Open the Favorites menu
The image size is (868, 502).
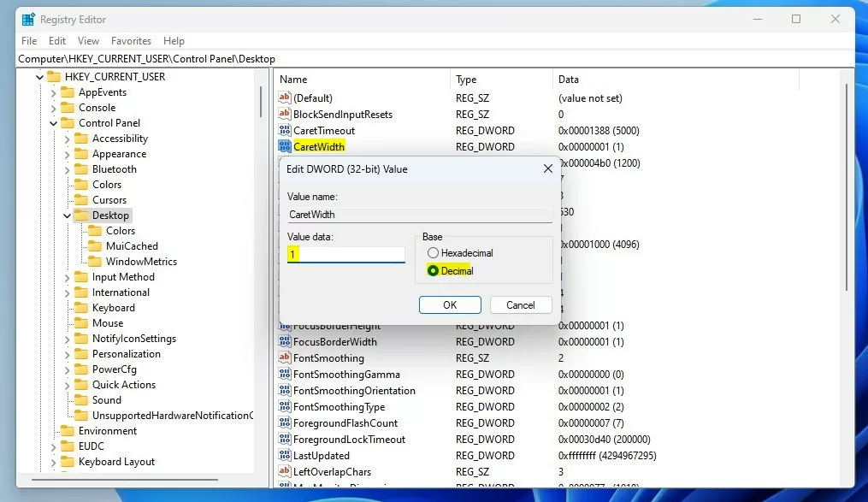tap(131, 41)
